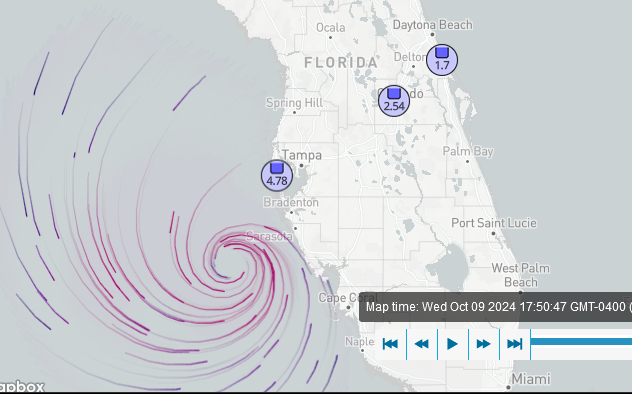Click the Daytona Beach label
Image resolution: width=632 pixels, height=394 pixels.
(432, 25)
